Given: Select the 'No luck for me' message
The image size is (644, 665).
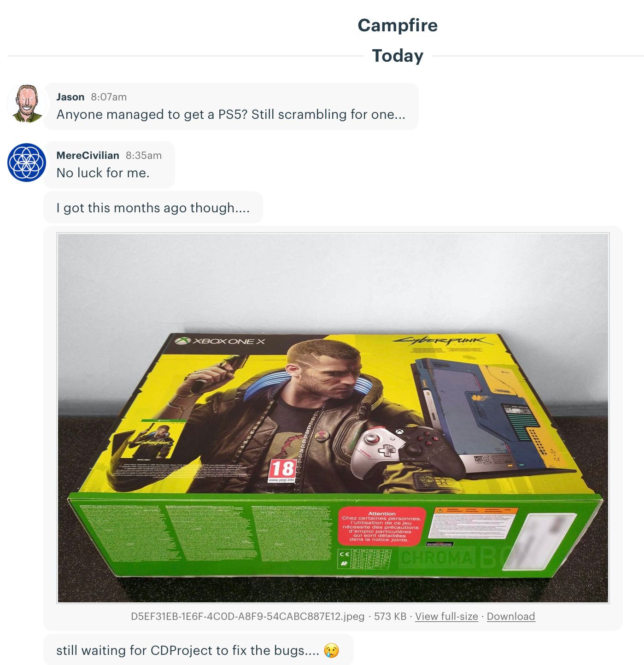Looking at the screenshot, I should click(x=109, y=164).
